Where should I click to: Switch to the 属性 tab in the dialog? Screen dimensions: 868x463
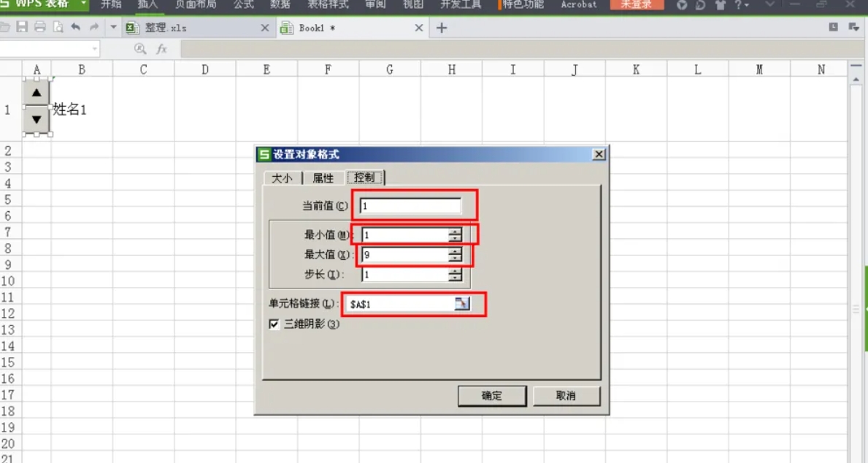click(323, 177)
